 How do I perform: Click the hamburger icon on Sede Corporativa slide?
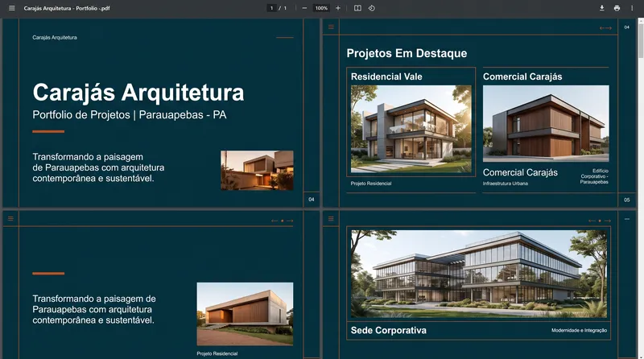pos(331,218)
